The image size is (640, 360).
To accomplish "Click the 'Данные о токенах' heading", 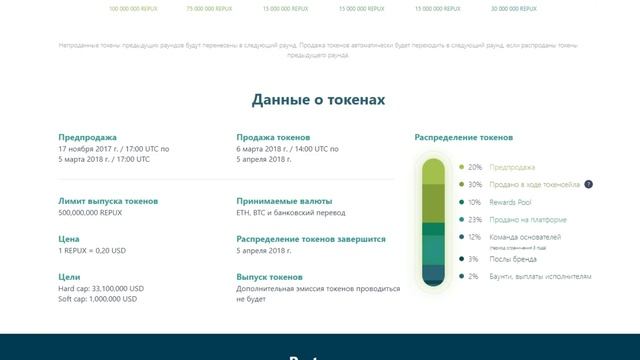I will 318,100.
